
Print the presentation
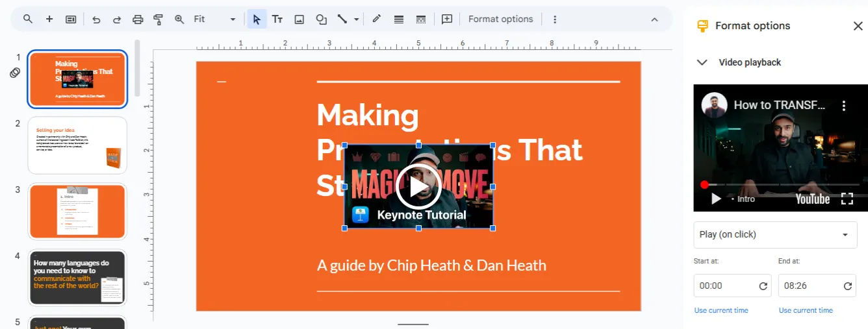pos(138,19)
